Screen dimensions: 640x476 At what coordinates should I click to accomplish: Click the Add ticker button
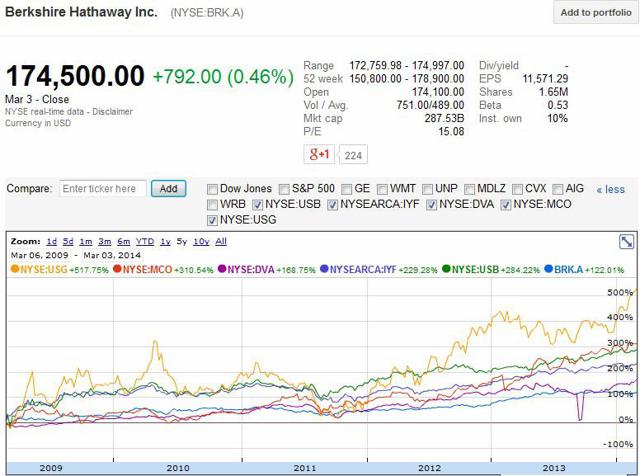169,189
